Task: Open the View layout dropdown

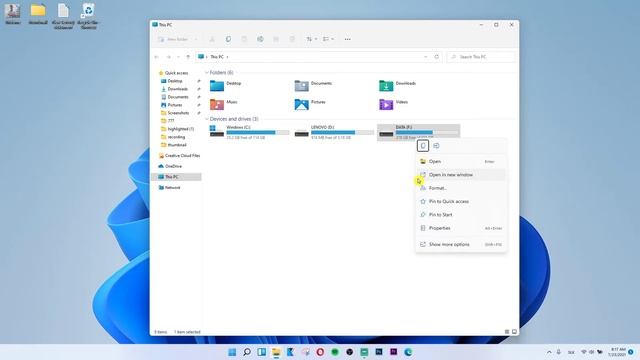Action: (x=328, y=39)
